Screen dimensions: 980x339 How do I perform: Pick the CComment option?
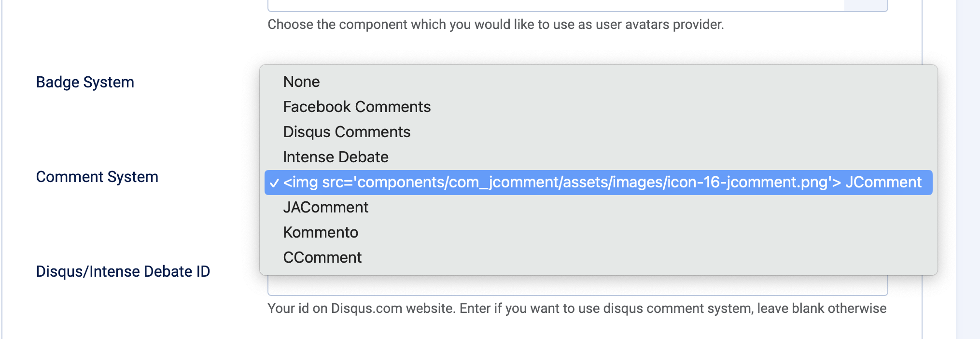coord(322,257)
